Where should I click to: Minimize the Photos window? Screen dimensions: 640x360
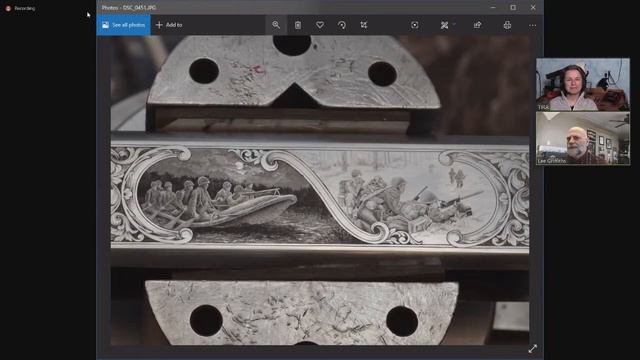pos(493,7)
